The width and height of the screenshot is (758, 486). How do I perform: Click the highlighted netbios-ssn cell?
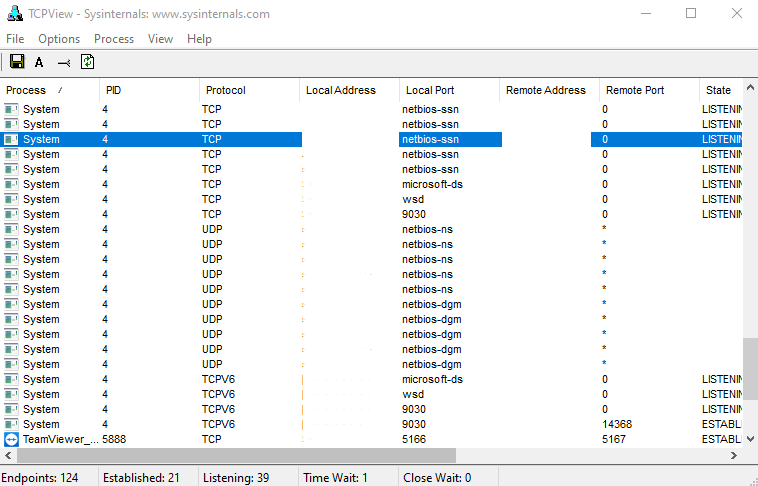(x=451, y=139)
